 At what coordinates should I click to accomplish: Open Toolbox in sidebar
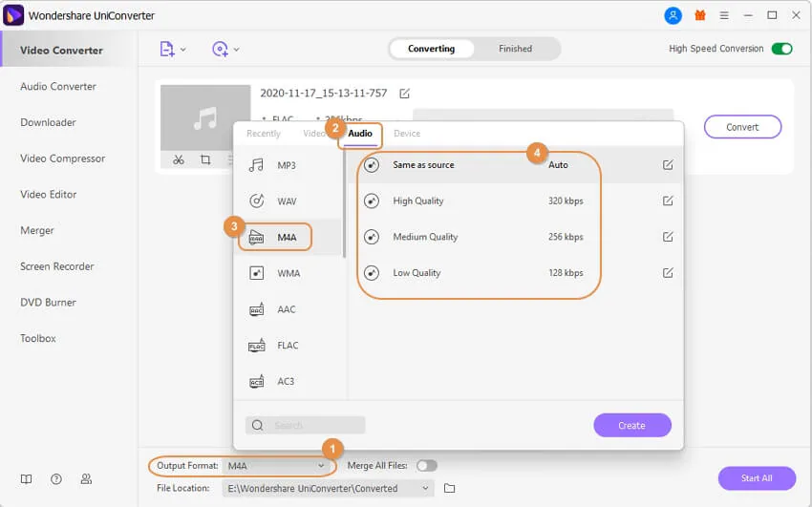[38, 338]
